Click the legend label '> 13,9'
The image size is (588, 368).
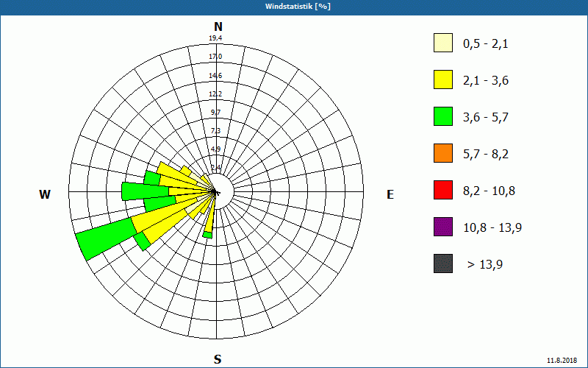click(485, 265)
